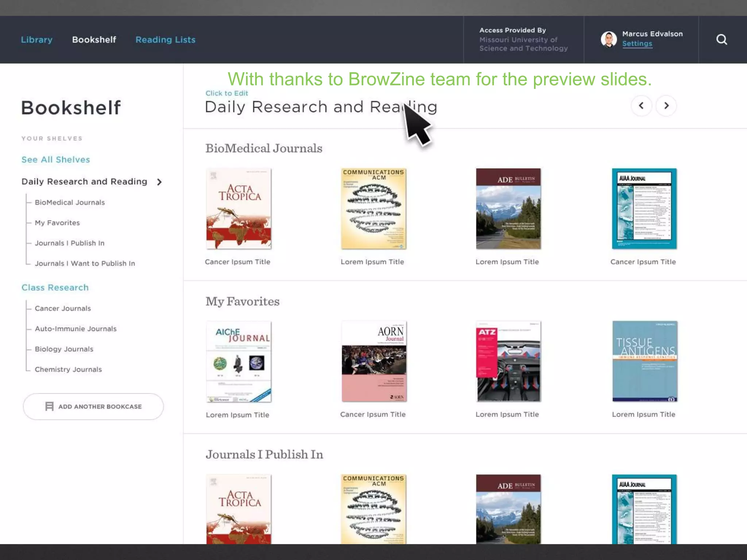Open the Tissue Antigens journal cover

[x=645, y=361]
